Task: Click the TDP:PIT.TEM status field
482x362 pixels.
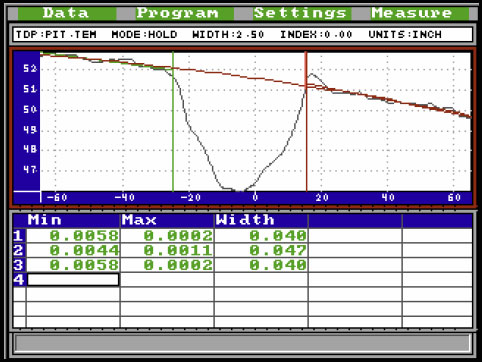Action: [x=56, y=34]
